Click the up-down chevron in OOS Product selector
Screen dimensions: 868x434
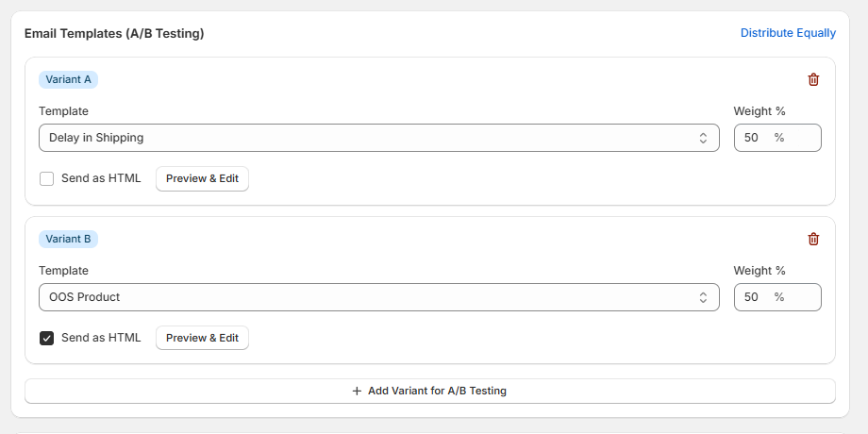pyautogui.click(x=703, y=297)
